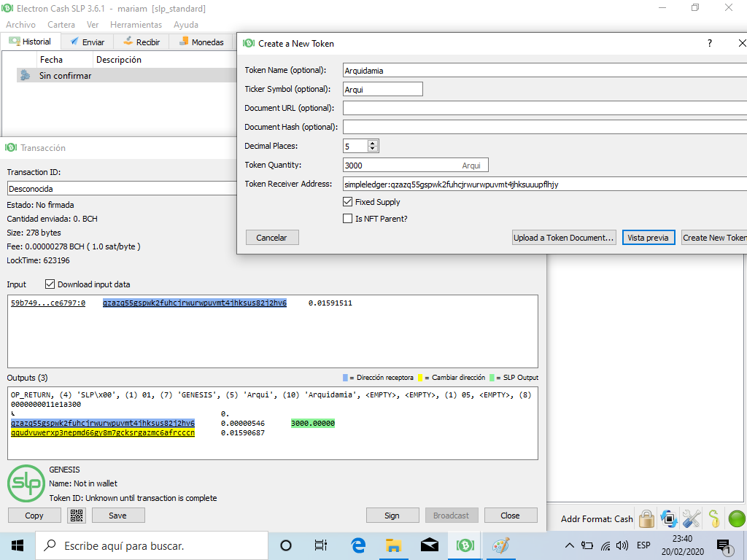Open Archivo menu

tap(20, 25)
